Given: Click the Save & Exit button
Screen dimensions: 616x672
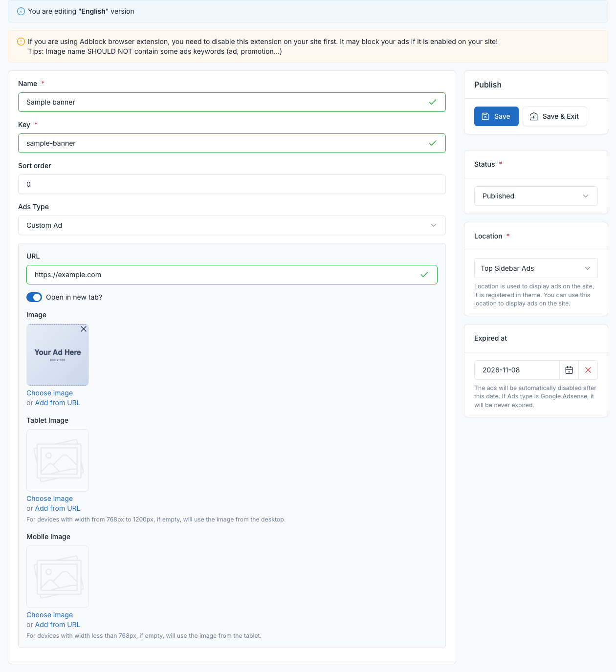Looking at the screenshot, I should 554,116.
